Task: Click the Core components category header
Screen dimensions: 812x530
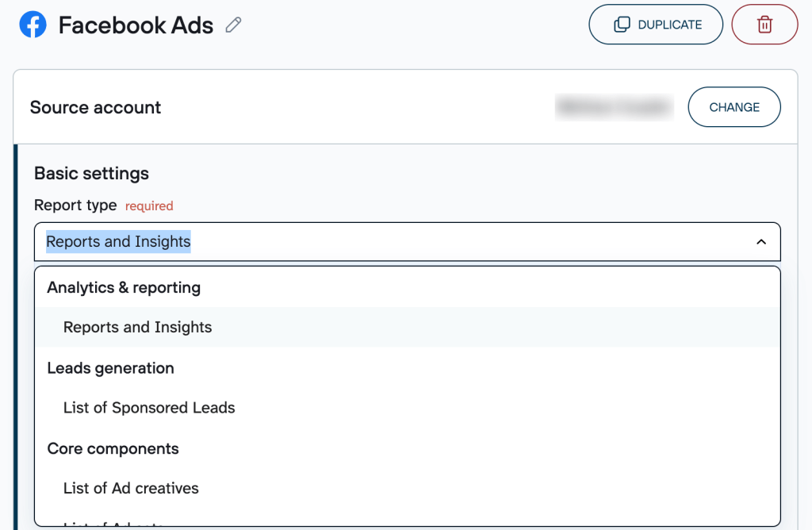Action: pyautogui.click(x=113, y=448)
